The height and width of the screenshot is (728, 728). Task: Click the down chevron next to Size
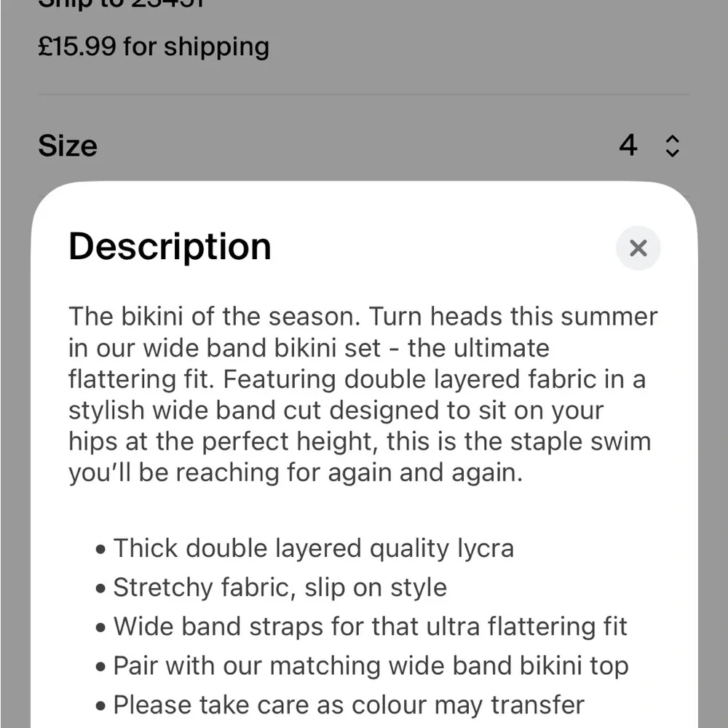pyautogui.click(x=672, y=153)
